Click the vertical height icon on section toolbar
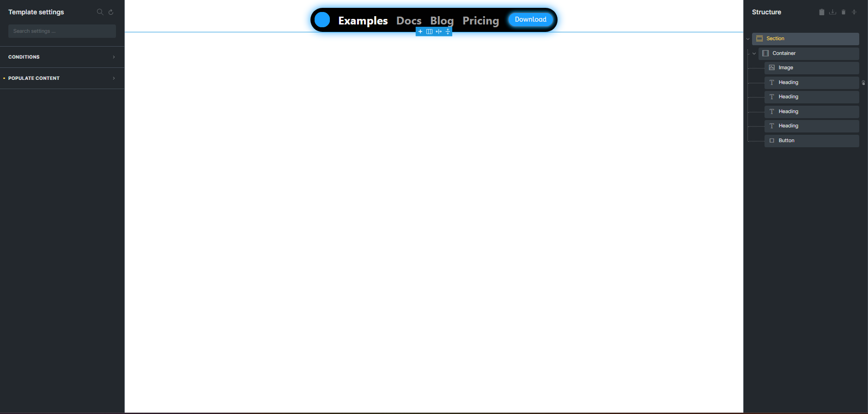Image resolution: width=868 pixels, height=414 pixels. click(448, 31)
